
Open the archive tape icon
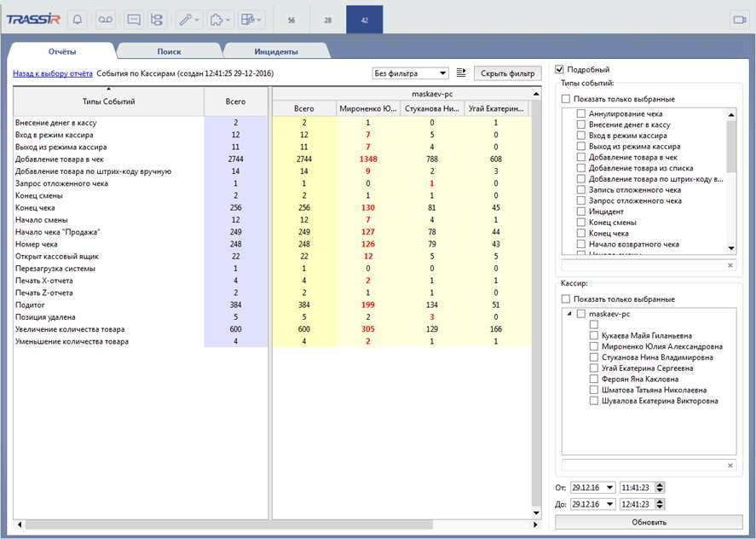click(105, 19)
